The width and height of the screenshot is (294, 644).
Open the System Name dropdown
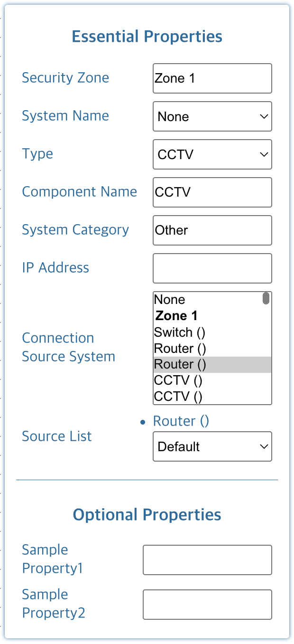[x=212, y=116]
